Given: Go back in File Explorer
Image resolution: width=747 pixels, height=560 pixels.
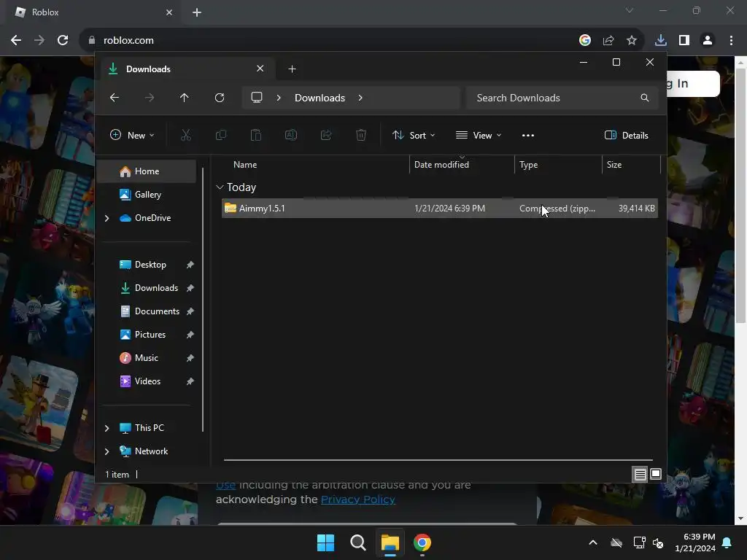Looking at the screenshot, I should click(x=115, y=98).
